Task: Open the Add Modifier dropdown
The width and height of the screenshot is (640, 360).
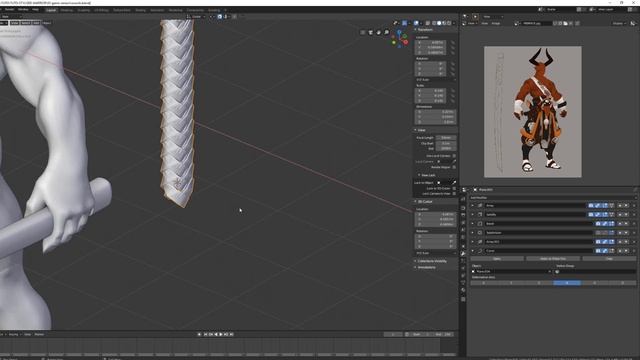Action: coord(553,198)
